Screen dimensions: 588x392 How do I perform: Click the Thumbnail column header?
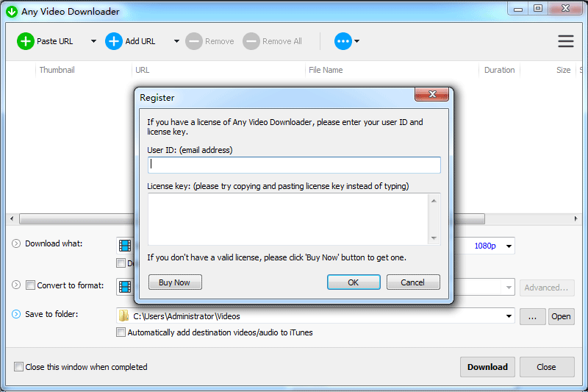click(57, 70)
